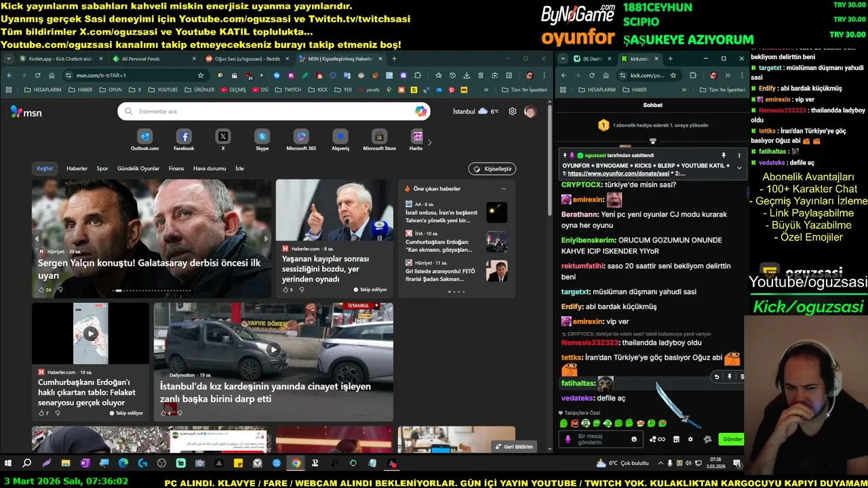Open Kick chat settings gear
This screenshot has width=868, height=488.
click(x=690, y=439)
